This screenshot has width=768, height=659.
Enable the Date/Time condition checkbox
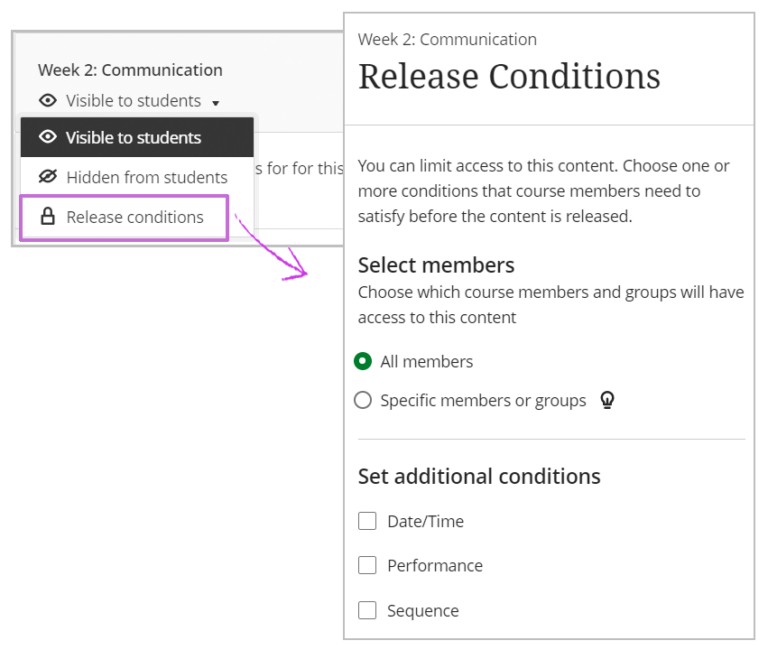[x=367, y=521]
